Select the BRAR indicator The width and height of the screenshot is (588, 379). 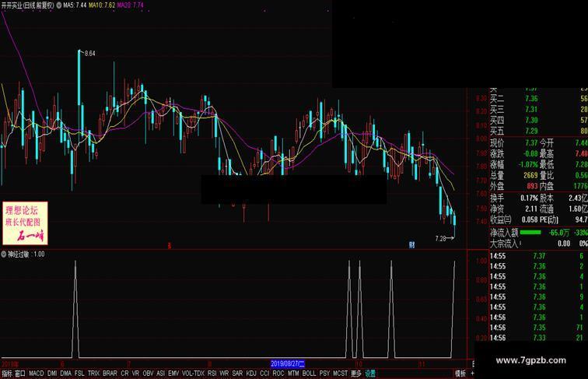coord(110,374)
